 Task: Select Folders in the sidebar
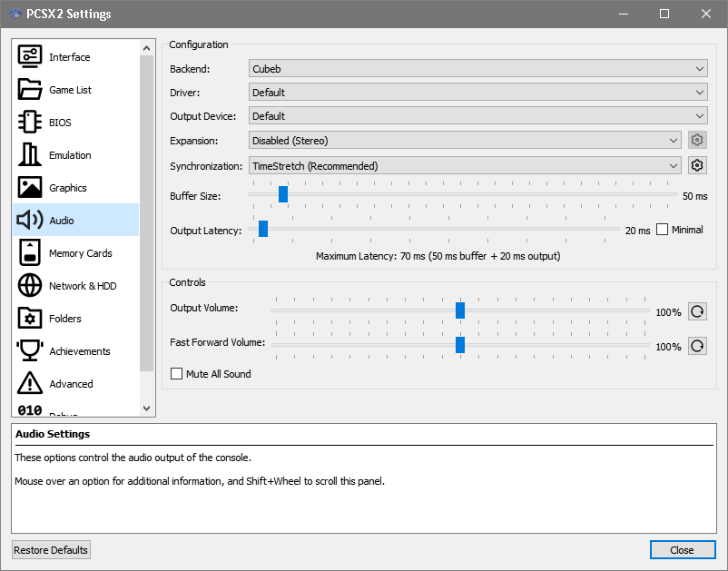point(75,319)
